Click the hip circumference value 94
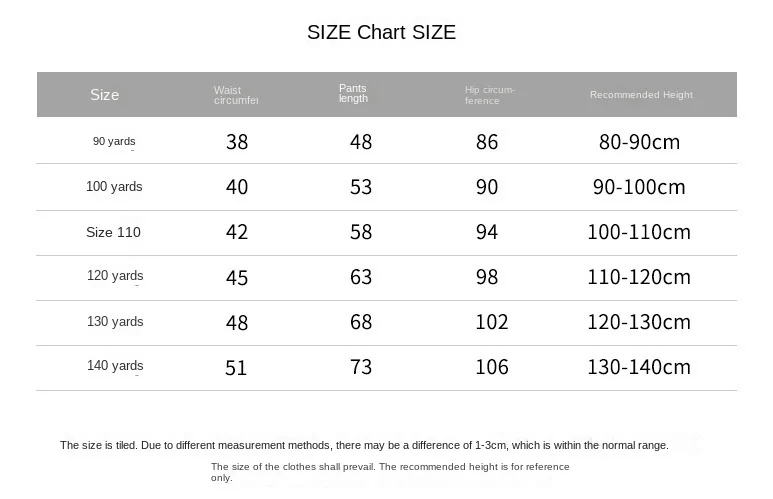Screen dimensions: 773x499 click(487, 232)
